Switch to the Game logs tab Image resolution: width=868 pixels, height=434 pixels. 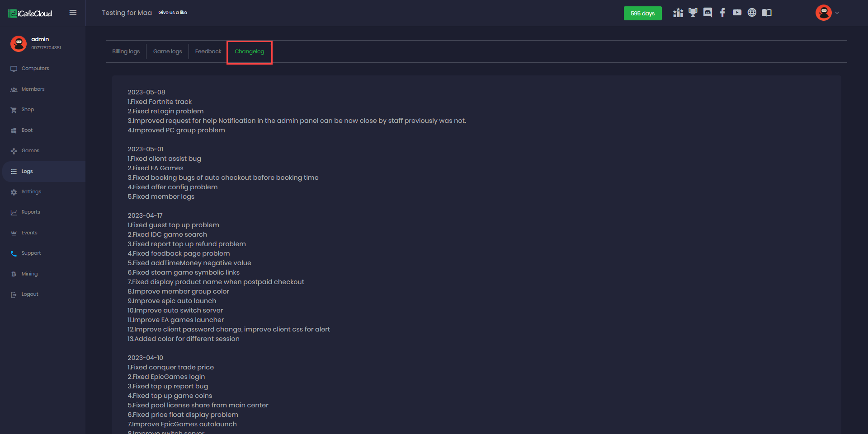167,51
